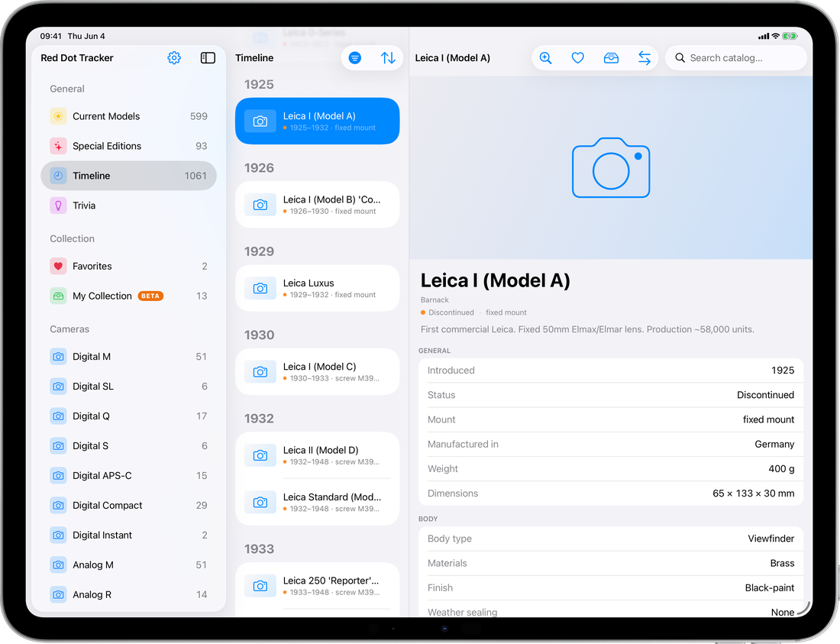Show Digital Q cameras
Viewport: 840px width, 644px height.
click(x=128, y=416)
